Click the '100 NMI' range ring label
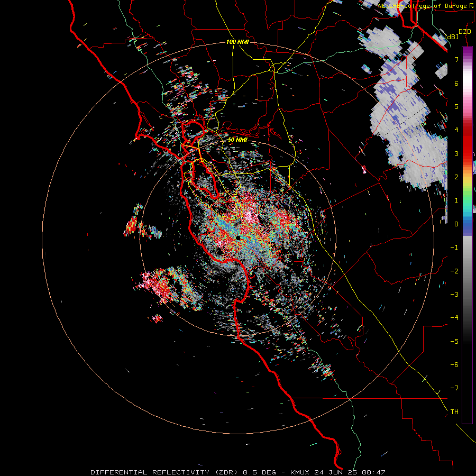 [237, 42]
